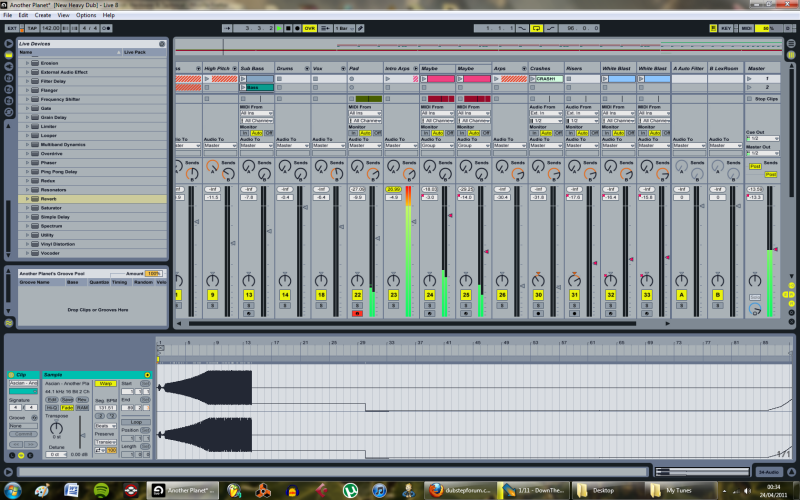Image resolution: width=800 pixels, height=500 pixels.
Task: Start playback with the green Play button
Action: coord(279,29)
